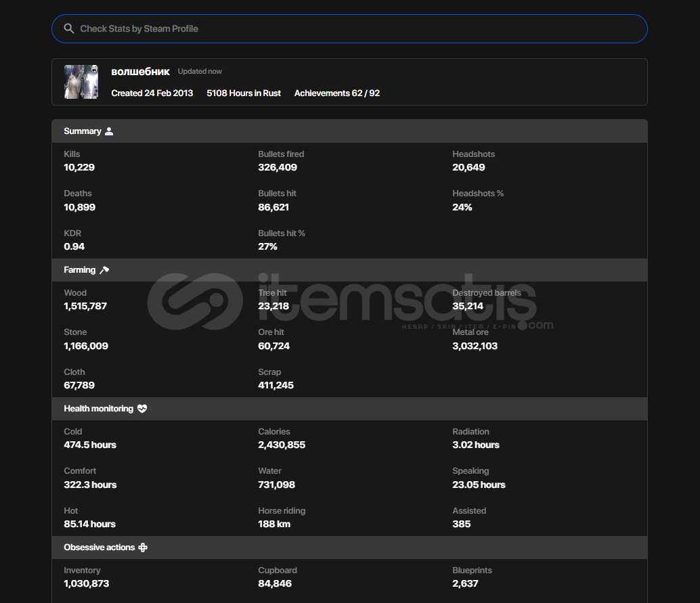
Task: Select Scrap value 411,245
Action: point(276,385)
